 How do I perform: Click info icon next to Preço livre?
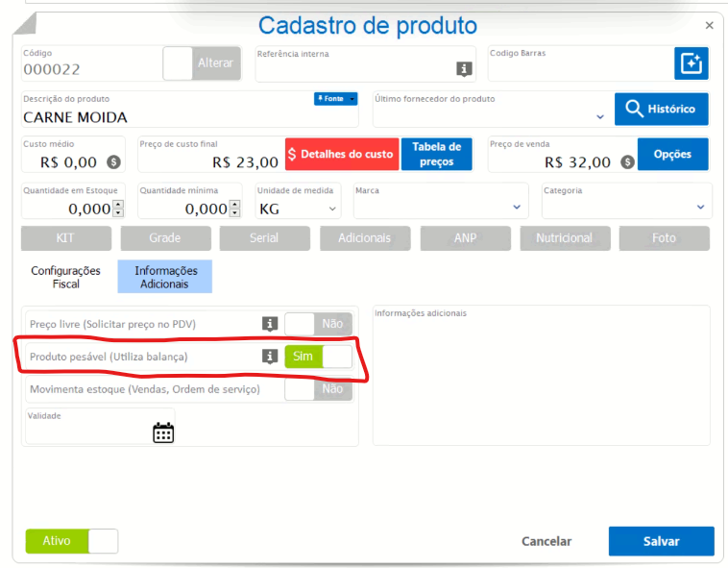click(x=270, y=325)
